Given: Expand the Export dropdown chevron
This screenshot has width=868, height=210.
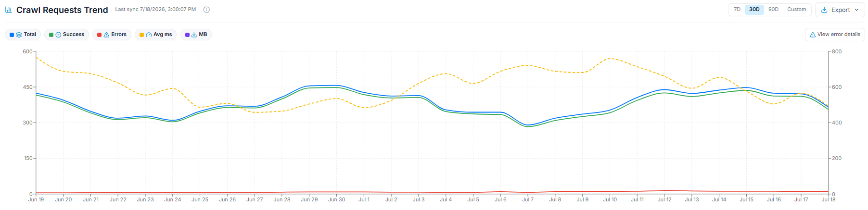Looking at the screenshot, I should (856, 10).
